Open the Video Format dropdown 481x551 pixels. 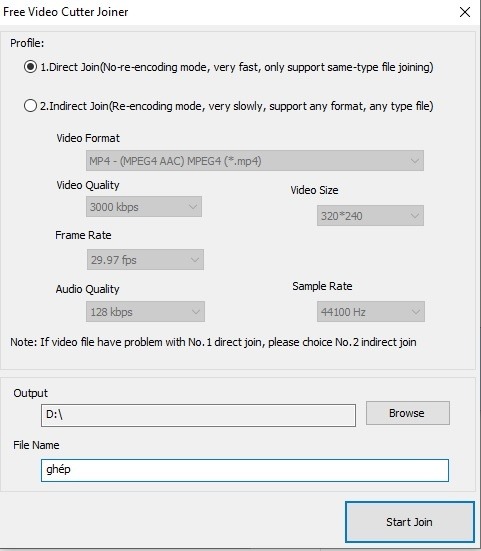pos(255,161)
